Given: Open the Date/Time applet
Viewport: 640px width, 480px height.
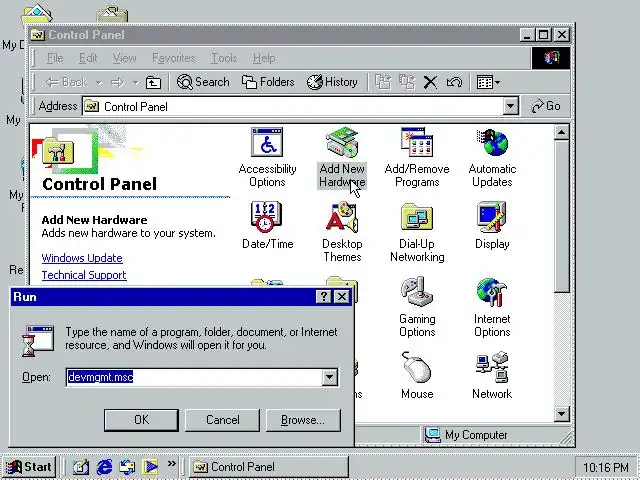Looking at the screenshot, I should click(x=267, y=225).
